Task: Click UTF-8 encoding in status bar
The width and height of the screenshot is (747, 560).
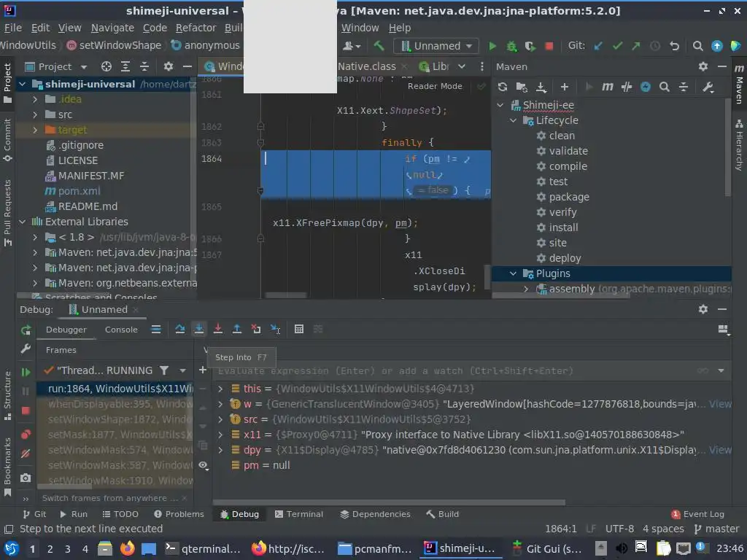Action: (619, 529)
